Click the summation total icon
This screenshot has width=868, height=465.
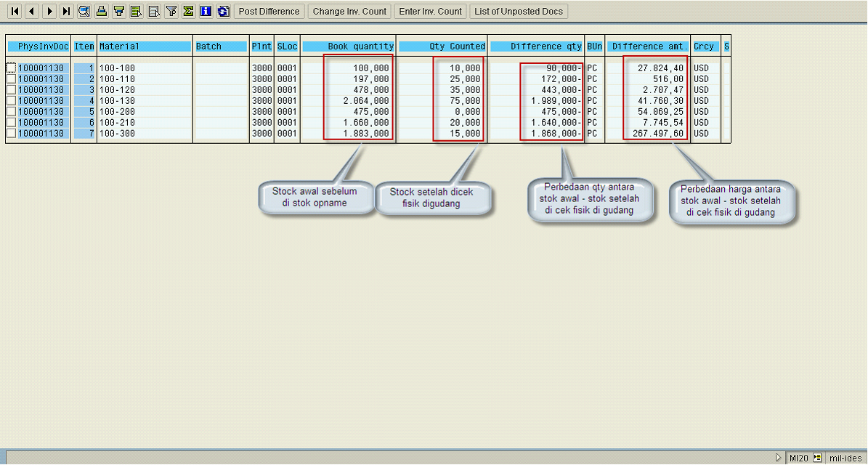[x=188, y=12]
